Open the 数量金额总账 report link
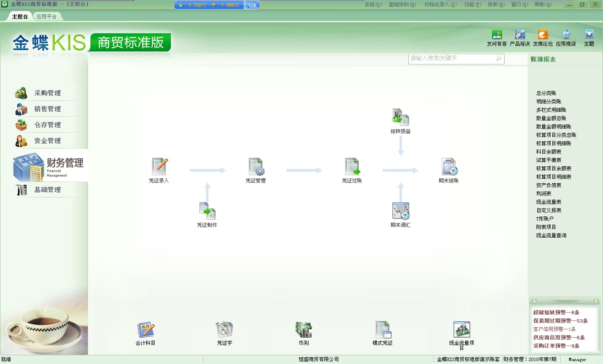Image resolution: width=603 pixels, height=364 pixels. [551, 118]
